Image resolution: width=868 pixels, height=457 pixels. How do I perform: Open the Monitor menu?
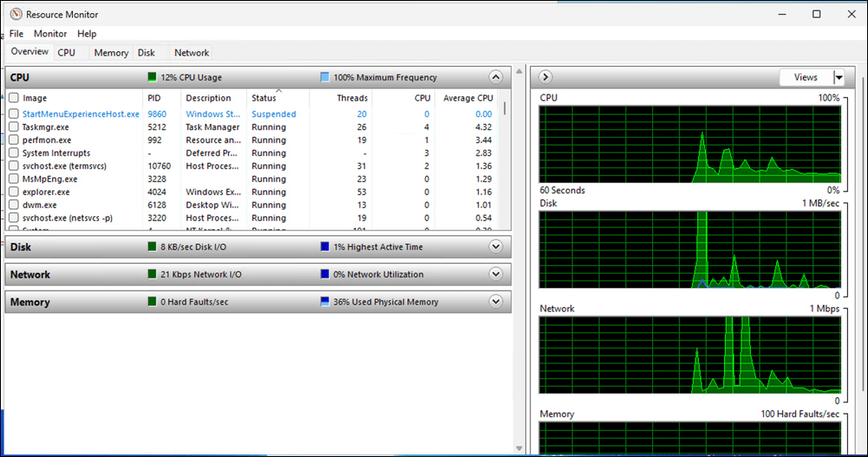pos(50,34)
